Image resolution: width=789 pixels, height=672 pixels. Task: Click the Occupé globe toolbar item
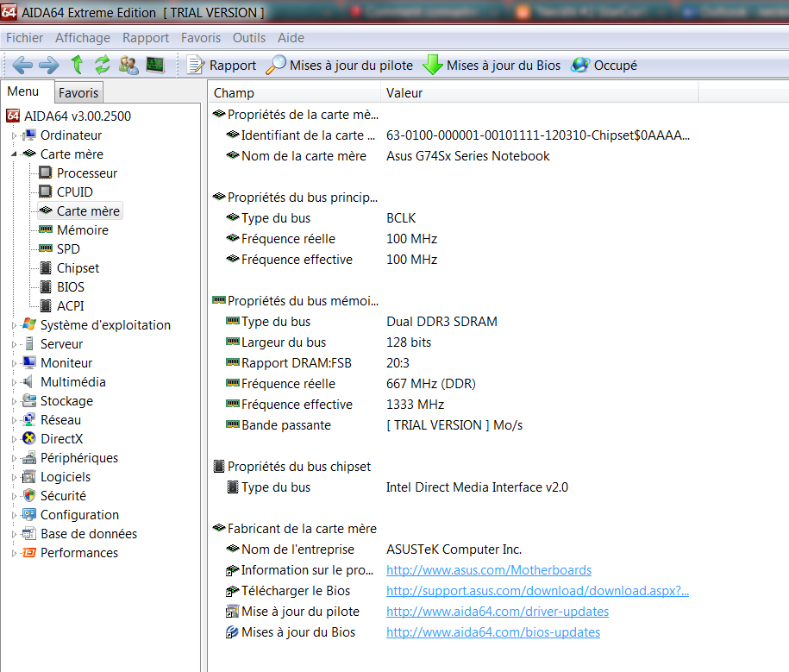(604, 65)
